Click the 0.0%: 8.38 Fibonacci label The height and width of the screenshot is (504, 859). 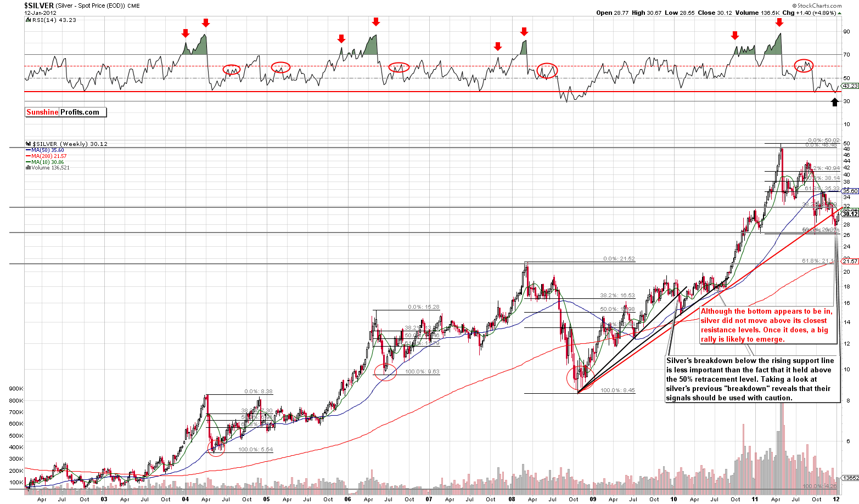(259, 392)
